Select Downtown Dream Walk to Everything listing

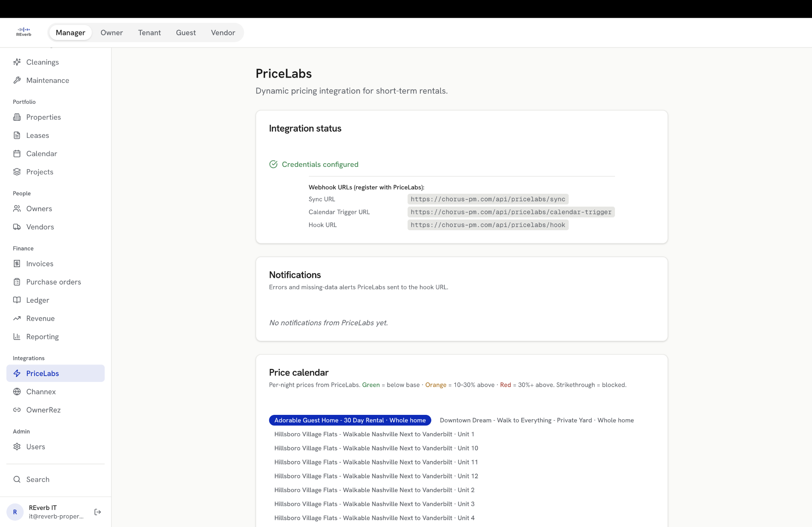point(537,420)
